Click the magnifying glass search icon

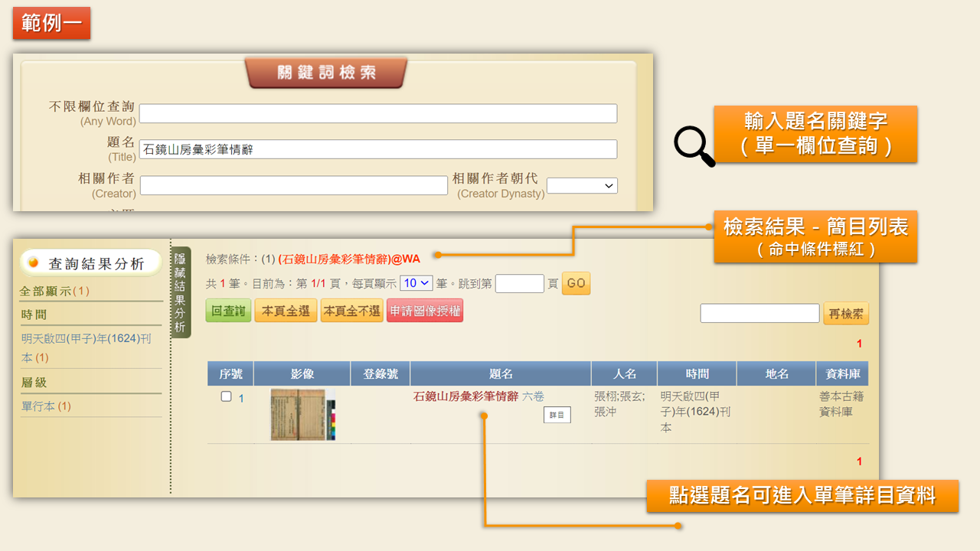(694, 146)
